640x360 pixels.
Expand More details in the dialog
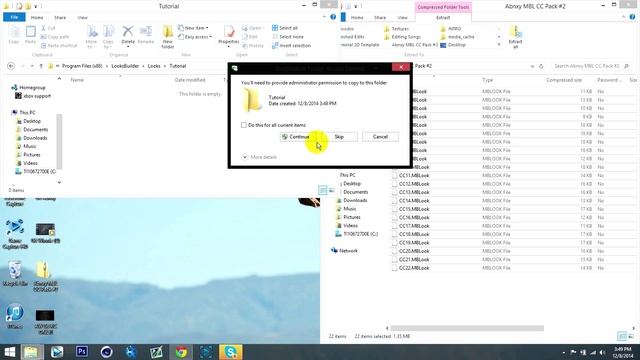point(259,157)
